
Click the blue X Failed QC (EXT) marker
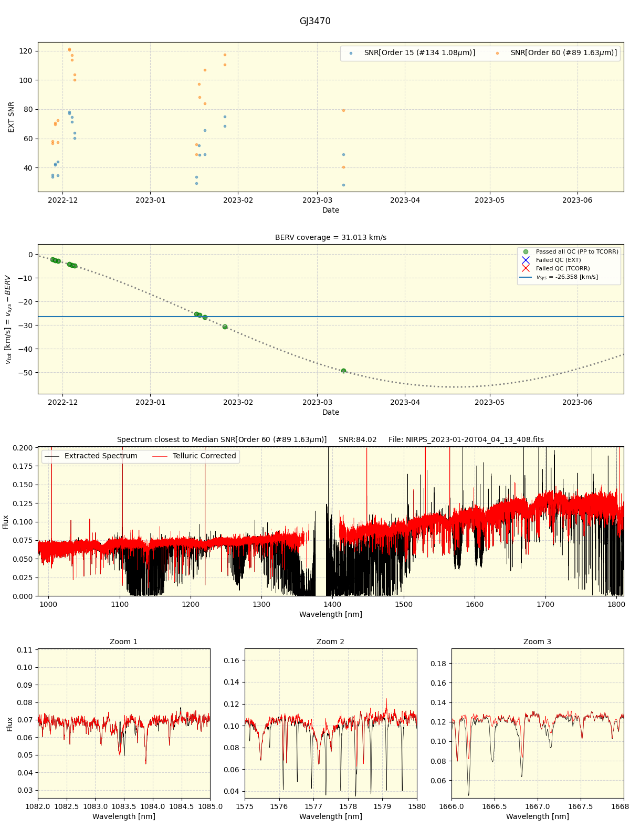526,260
